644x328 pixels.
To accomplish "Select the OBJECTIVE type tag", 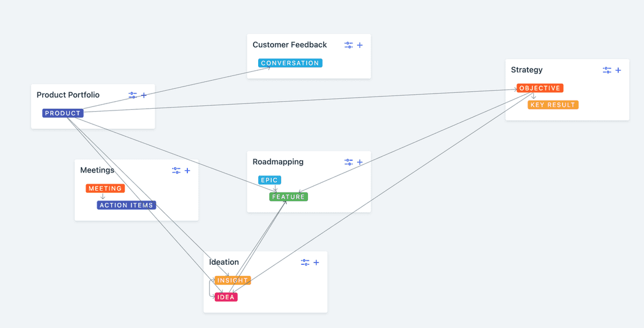I will pyautogui.click(x=540, y=88).
